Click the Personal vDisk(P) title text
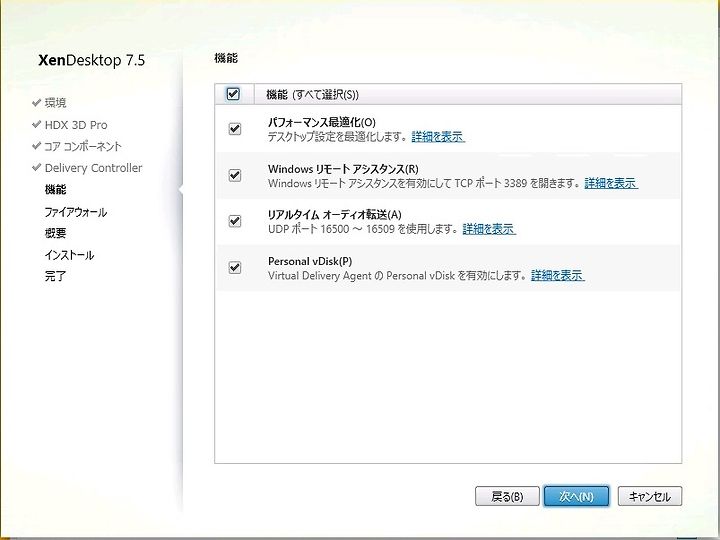 pos(310,261)
